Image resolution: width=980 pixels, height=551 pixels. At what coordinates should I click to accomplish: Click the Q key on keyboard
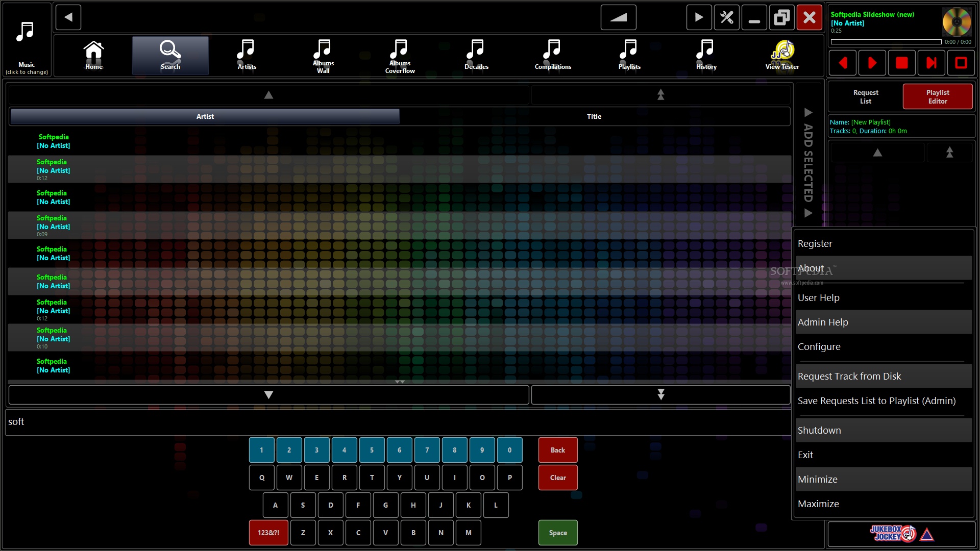click(262, 478)
